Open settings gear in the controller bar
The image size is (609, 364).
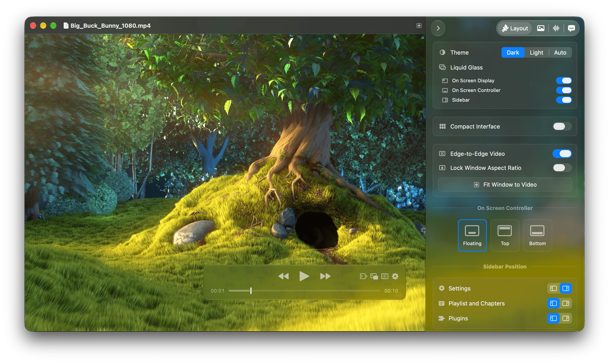pyautogui.click(x=395, y=276)
